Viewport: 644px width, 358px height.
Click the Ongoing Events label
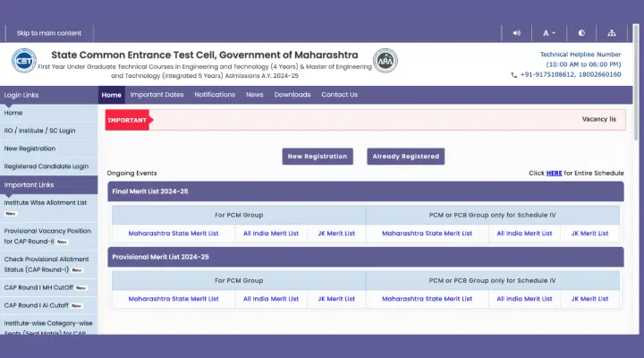click(x=131, y=173)
